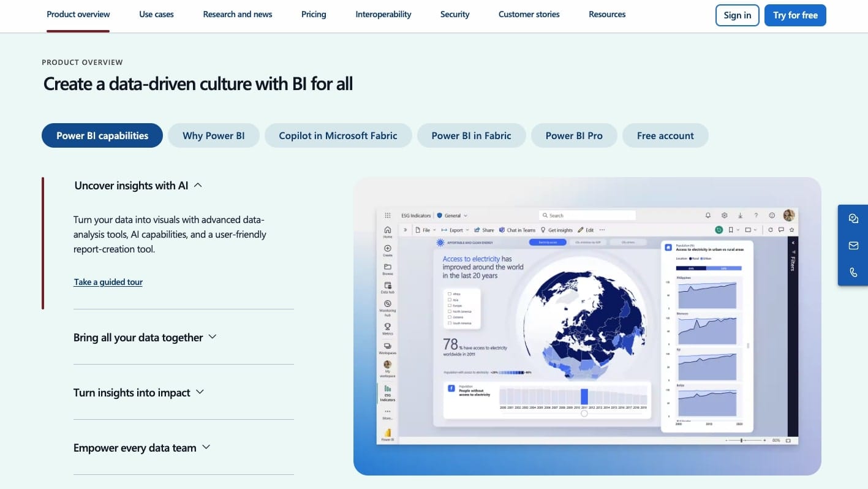Enable the South America checkbox
Screen dimensions: 868x489
point(450,323)
